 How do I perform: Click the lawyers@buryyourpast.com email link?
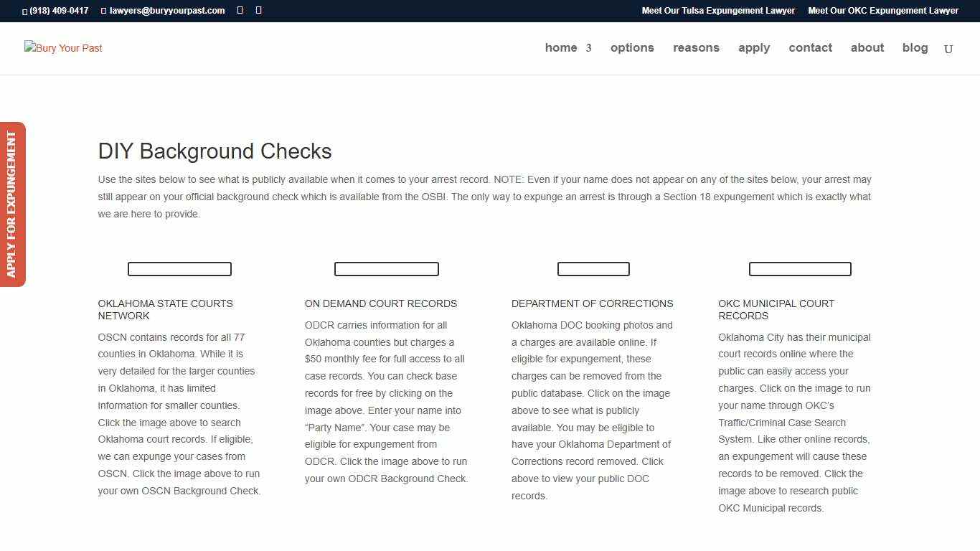pos(166,11)
